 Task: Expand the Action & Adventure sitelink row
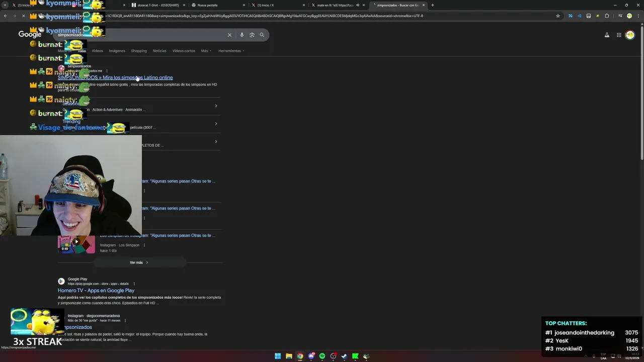click(x=216, y=106)
